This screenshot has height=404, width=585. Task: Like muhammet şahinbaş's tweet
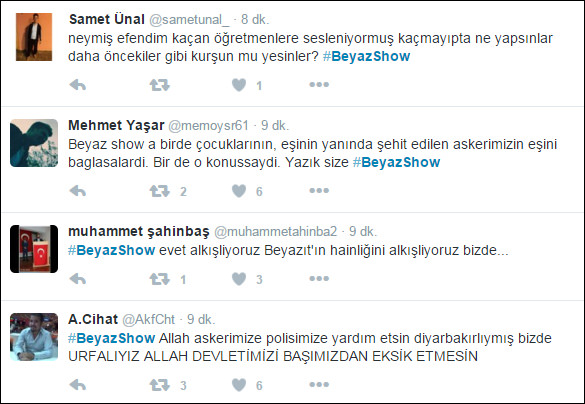point(239,279)
